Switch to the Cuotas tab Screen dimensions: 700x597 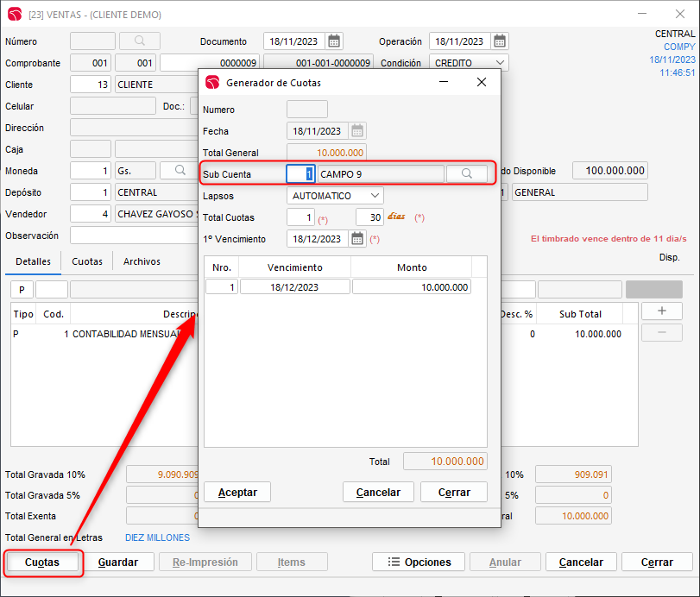(x=87, y=261)
